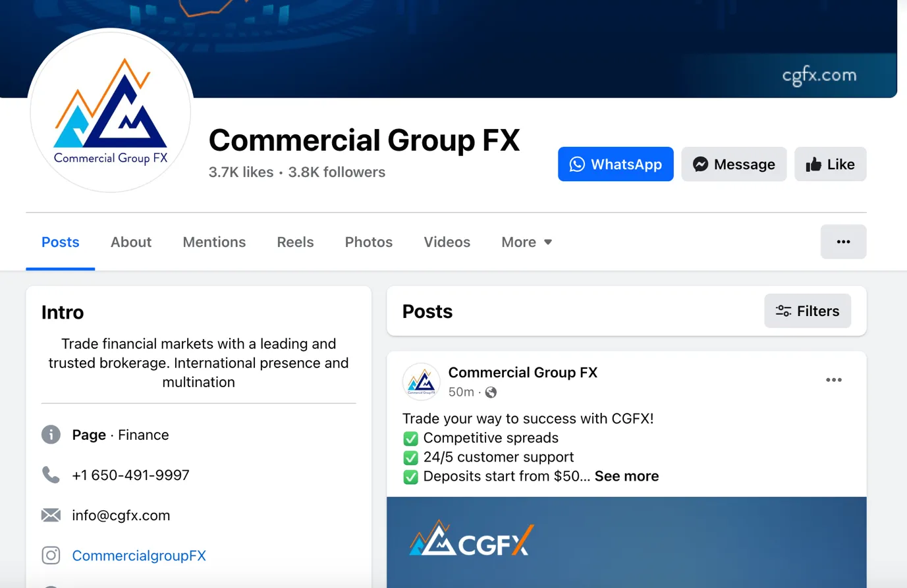Click the Page info icon in Intro
The height and width of the screenshot is (588, 907).
coord(51,435)
